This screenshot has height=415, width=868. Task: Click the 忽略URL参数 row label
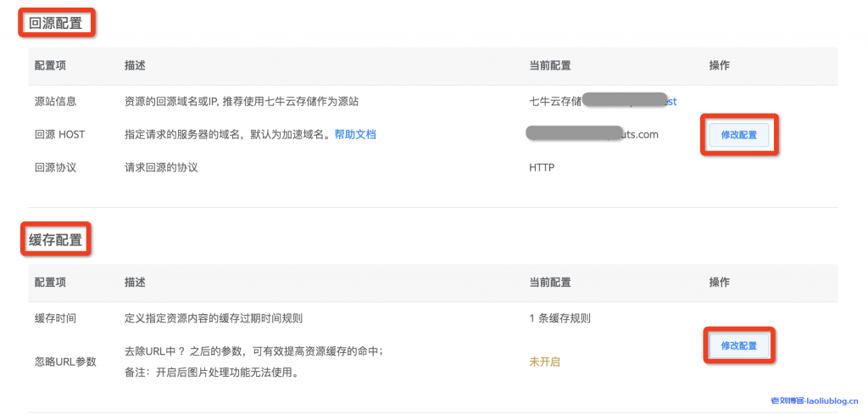point(65,362)
